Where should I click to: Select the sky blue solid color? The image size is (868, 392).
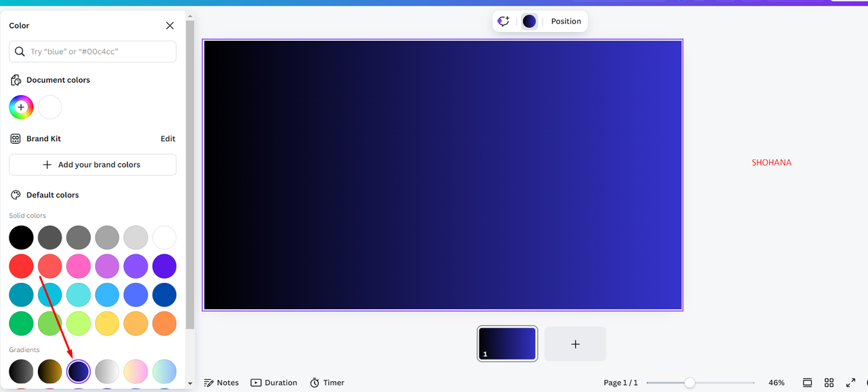coord(107,295)
